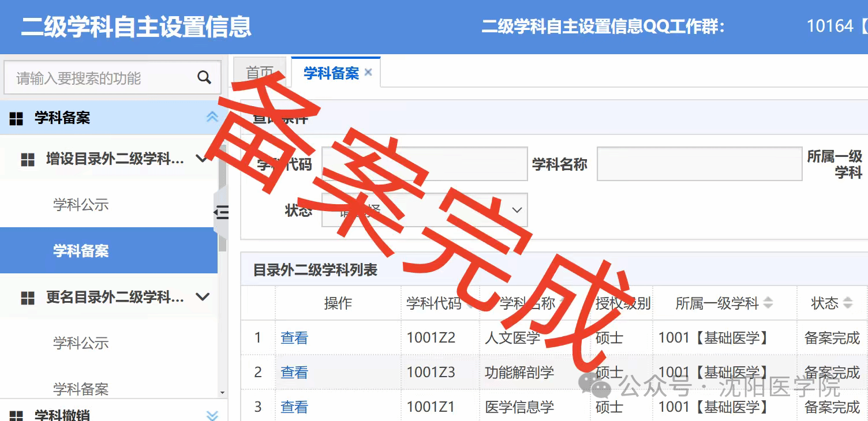Click the search magnifier icon in sidebar
868x421 pixels.
tap(204, 78)
